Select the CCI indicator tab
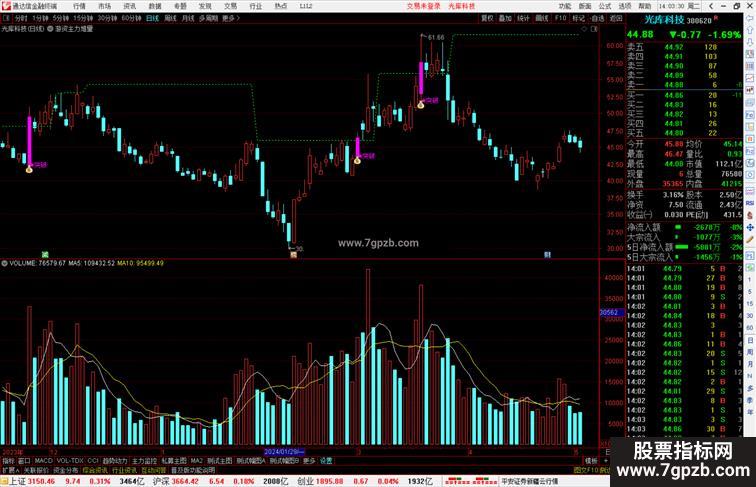 point(93,461)
